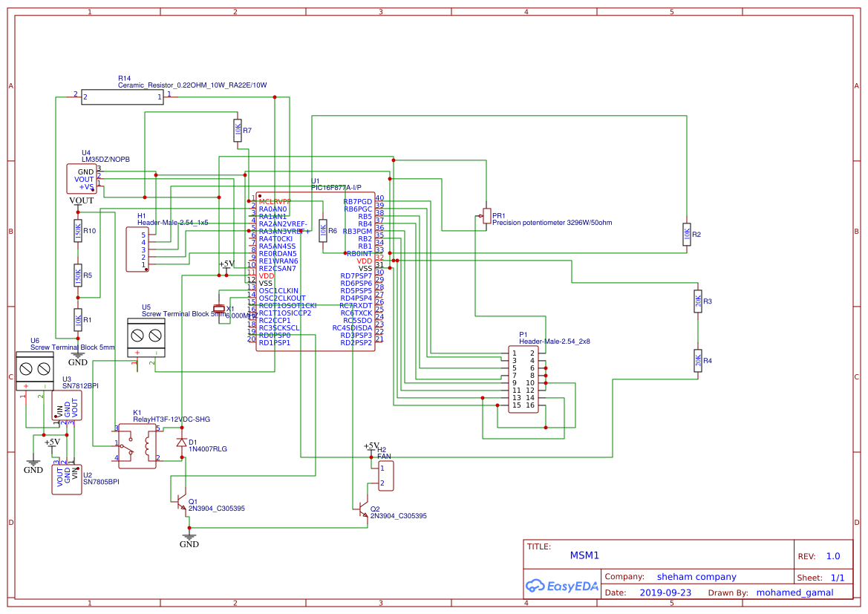Screen dimensions: 868x614
Task: Select the MSM1 title text
Action: 584,555
